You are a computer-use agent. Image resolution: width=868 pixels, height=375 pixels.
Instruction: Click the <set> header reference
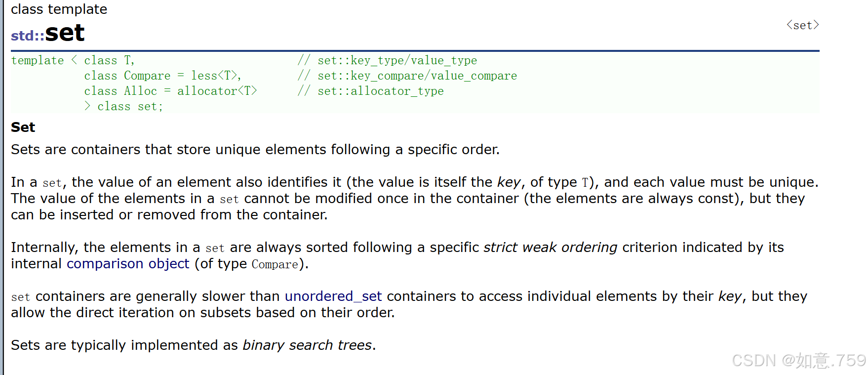tap(803, 25)
